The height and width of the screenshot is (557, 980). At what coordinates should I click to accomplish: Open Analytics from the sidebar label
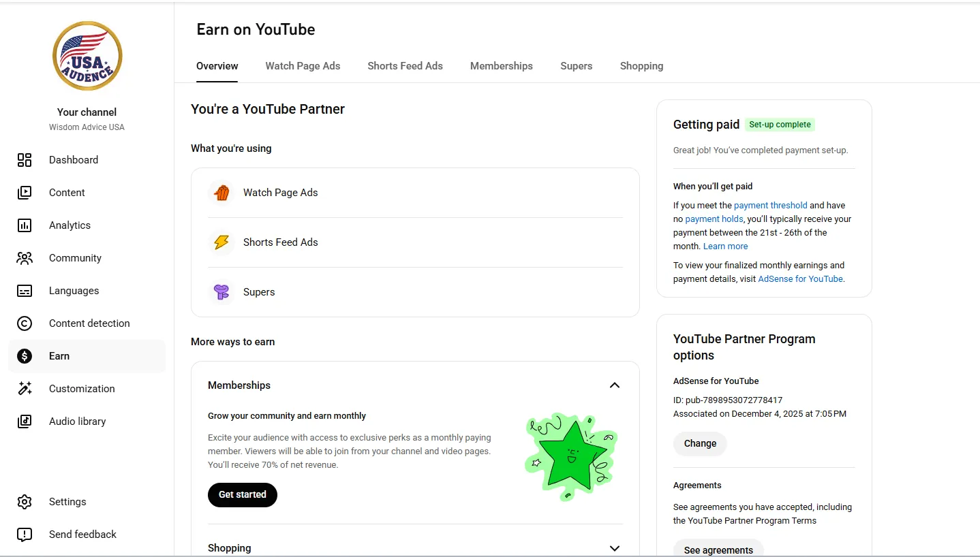[70, 225]
